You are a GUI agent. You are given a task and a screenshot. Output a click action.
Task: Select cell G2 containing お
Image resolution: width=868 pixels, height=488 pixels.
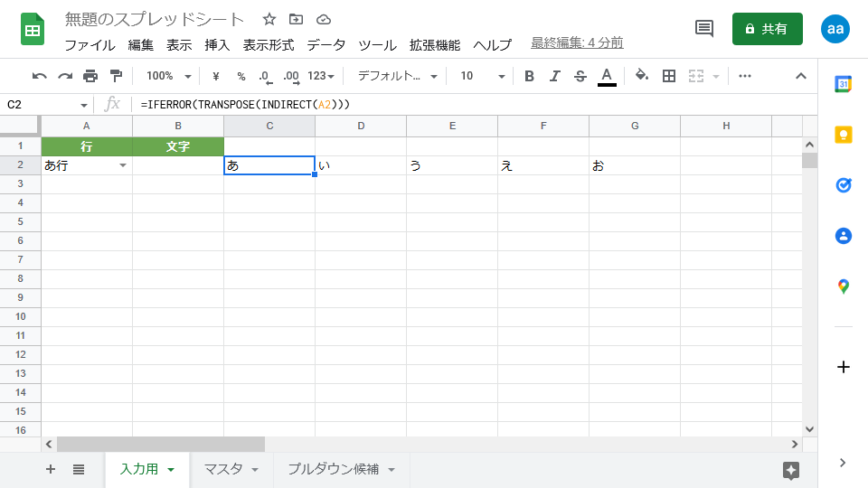click(x=635, y=165)
